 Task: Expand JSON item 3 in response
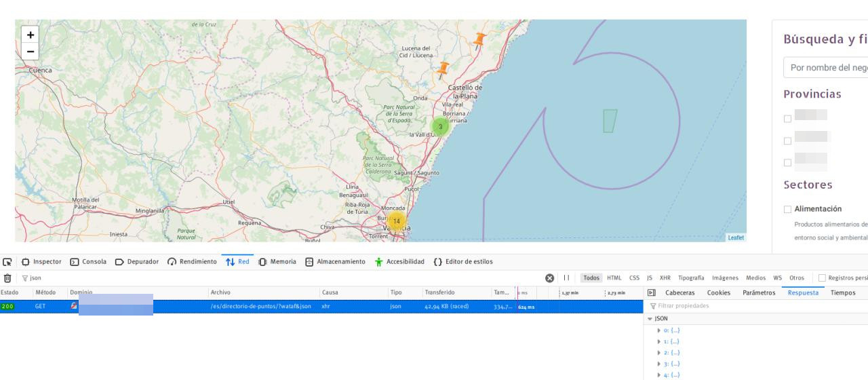coord(659,364)
